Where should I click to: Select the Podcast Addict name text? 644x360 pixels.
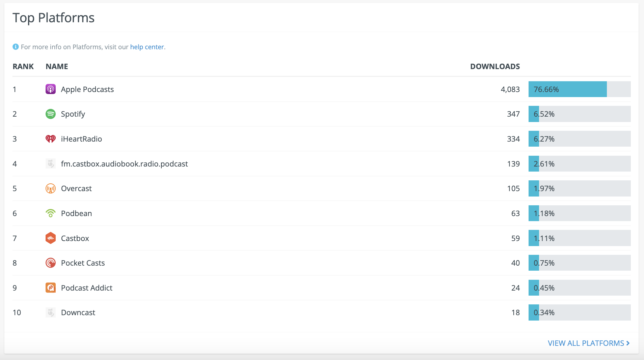pos(87,288)
